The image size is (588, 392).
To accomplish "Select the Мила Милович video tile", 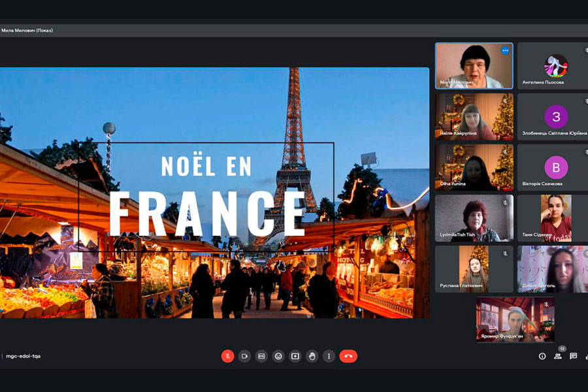I will coord(474,65).
